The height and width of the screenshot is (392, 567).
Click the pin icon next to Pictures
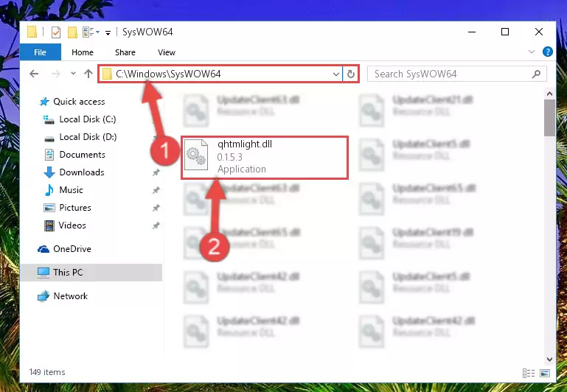point(156,208)
